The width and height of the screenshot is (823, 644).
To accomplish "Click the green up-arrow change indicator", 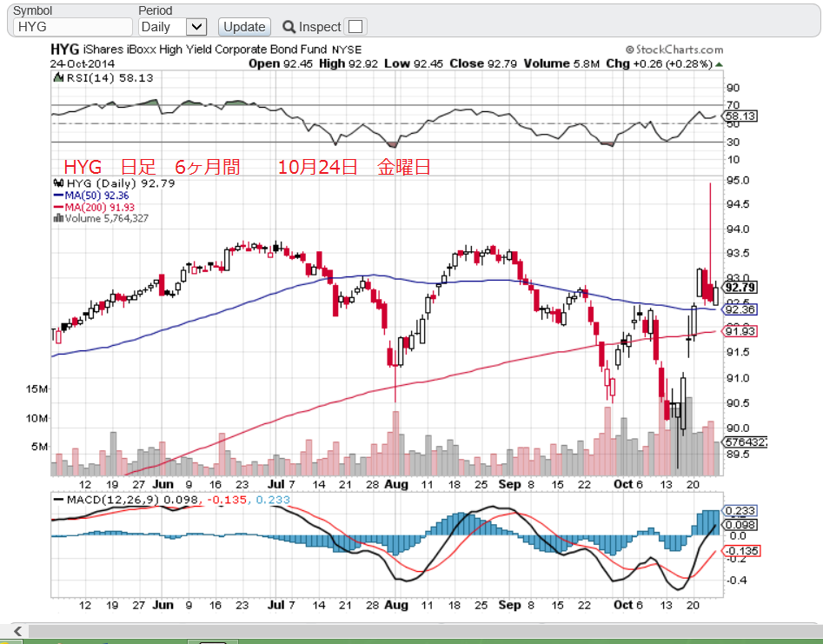I will pos(719,64).
